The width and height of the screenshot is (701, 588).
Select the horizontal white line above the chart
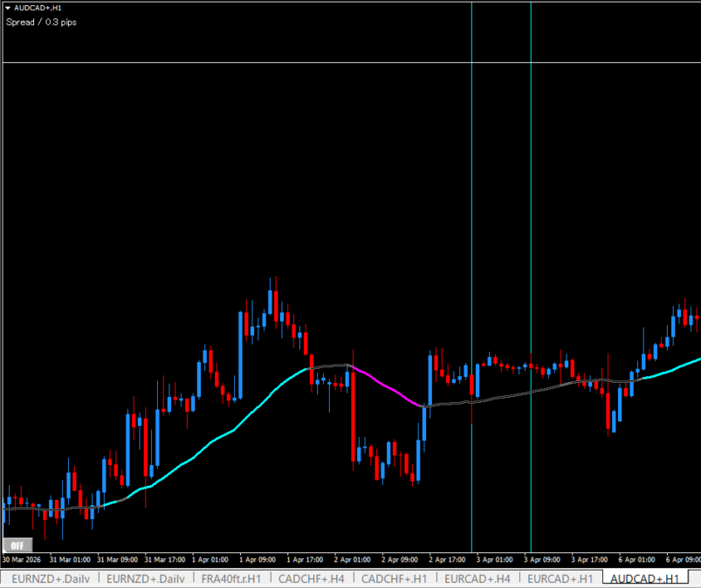pos(262,63)
